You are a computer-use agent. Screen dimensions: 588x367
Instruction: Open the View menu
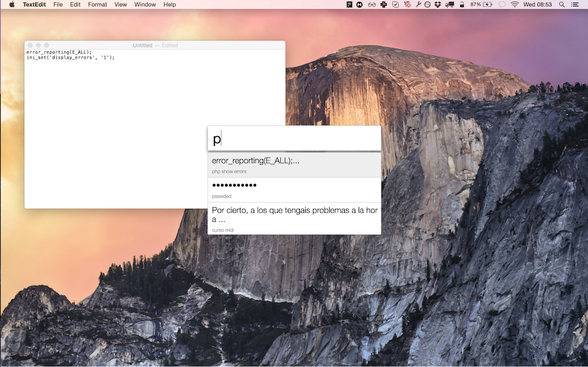pos(120,4)
